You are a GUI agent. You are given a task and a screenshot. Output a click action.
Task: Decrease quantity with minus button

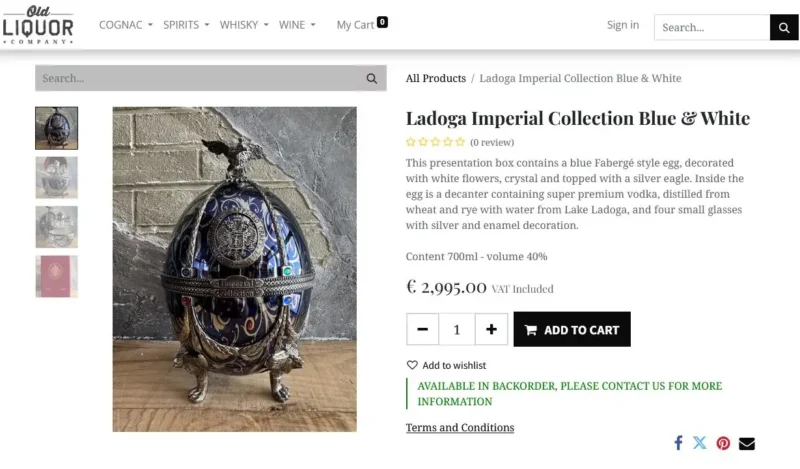pos(423,329)
